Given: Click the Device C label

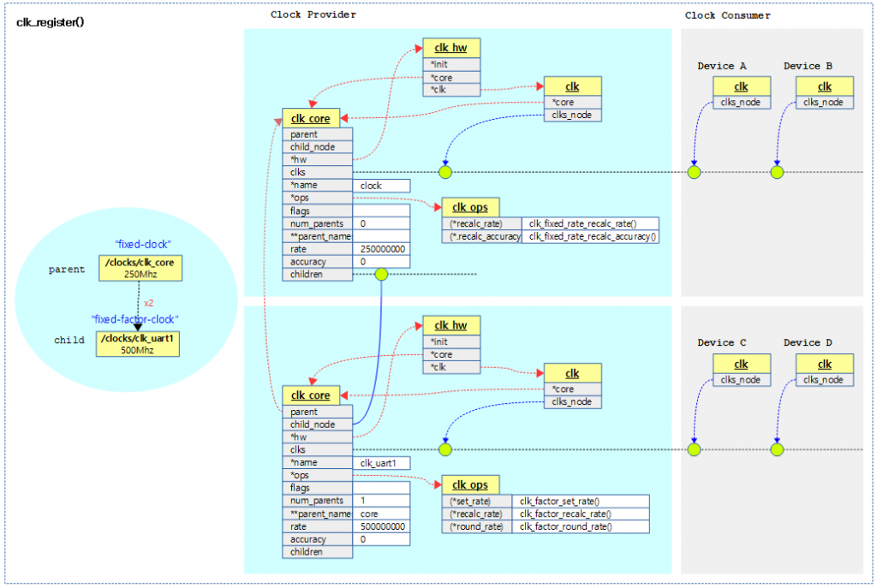Looking at the screenshot, I should click(x=721, y=342).
